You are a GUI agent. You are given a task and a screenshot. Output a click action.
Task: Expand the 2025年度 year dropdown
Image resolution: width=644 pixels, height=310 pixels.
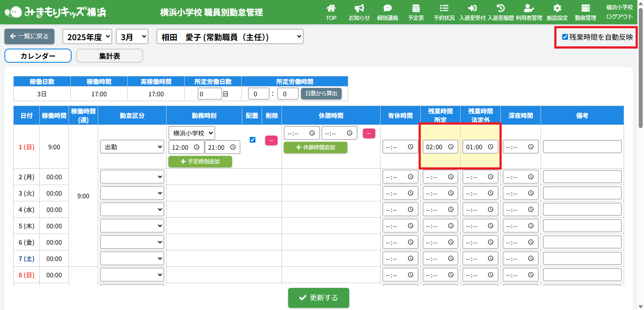click(x=88, y=37)
